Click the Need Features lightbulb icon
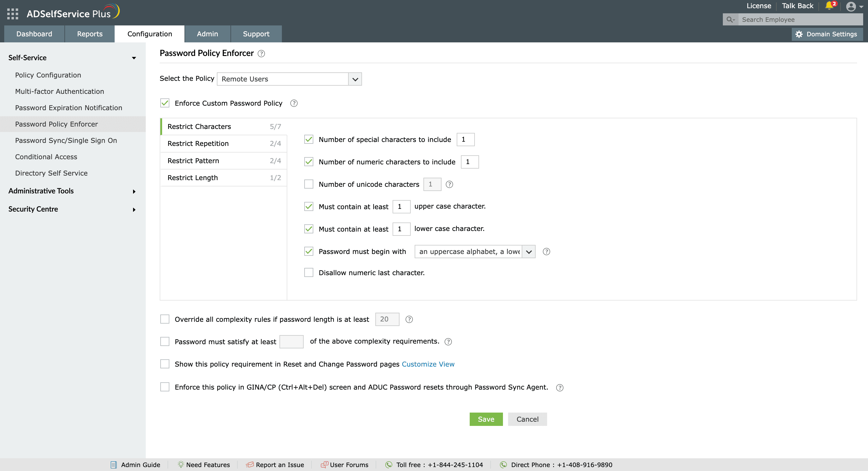868x471 pixels. click(181, 464)
